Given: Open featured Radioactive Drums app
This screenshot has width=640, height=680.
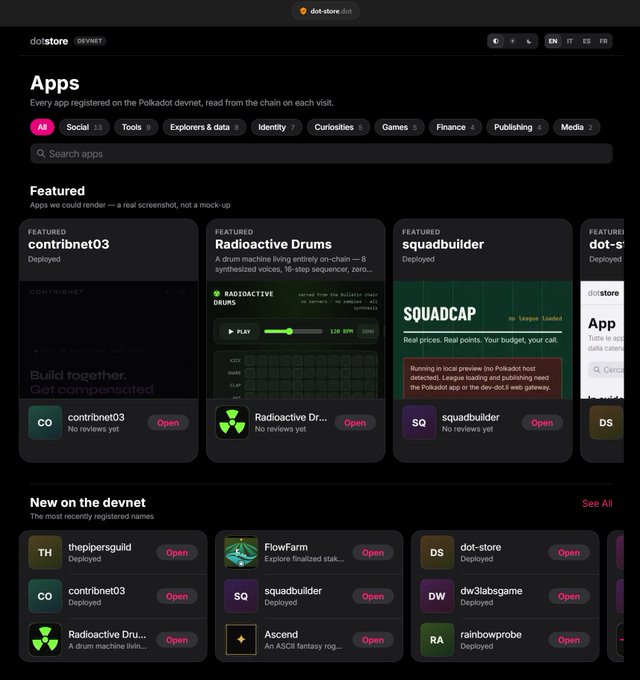Looking at the screenshot, I should pyautogui.click(x=355, y=423).
